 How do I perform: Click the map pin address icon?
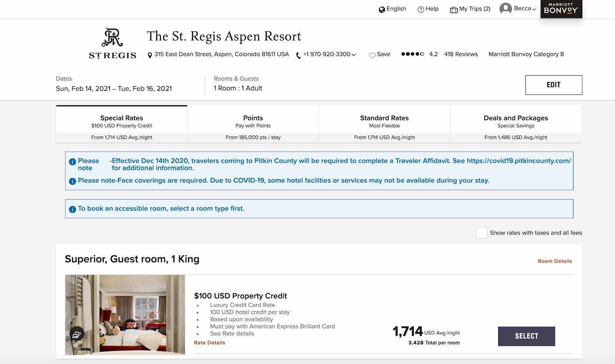coord(150,55)
